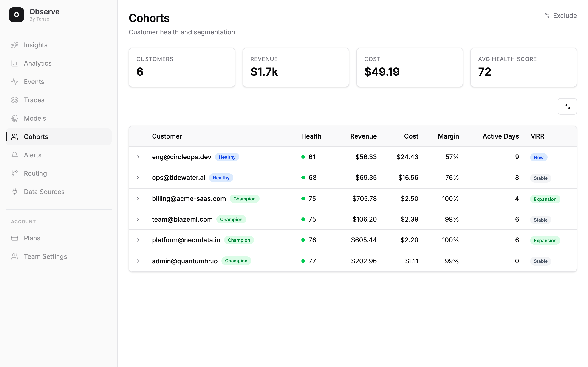
Task: Click the Expansion badge for platform@neondata.io
Action: coord(545,241)
